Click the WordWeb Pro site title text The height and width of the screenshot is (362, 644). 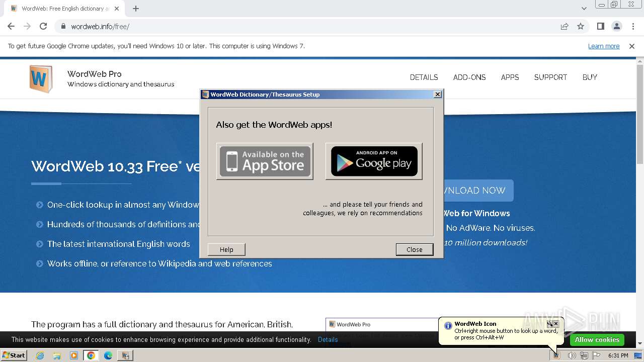tap(95, 74)
